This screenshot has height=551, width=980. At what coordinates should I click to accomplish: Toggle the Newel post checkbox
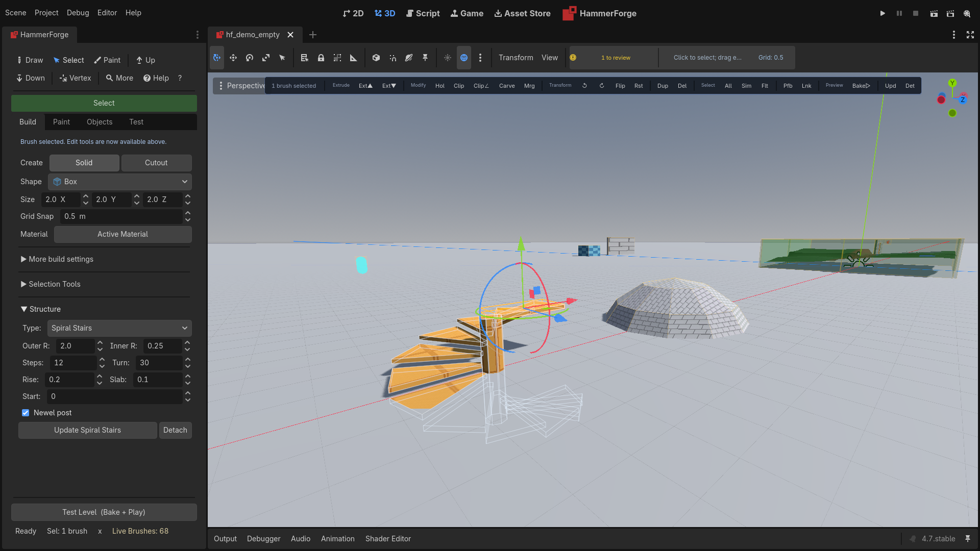(26, 413)
